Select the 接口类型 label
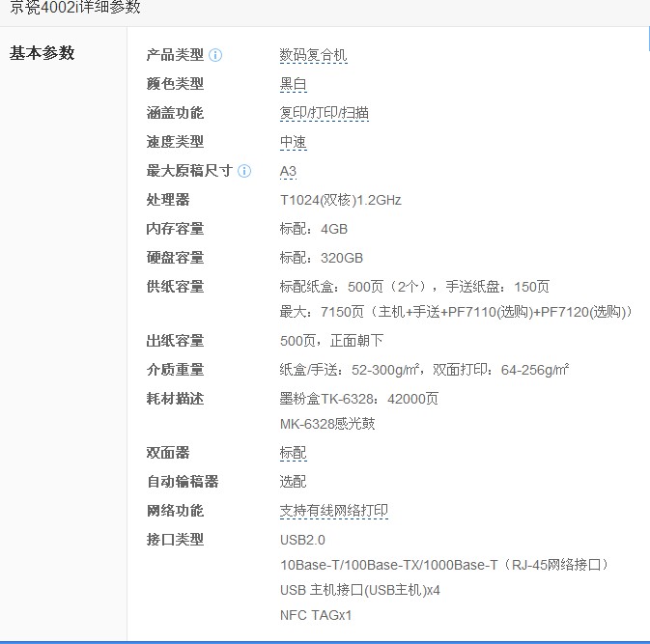Image resolution: width=650 pixels, height=644 pixels. point(175,540)
